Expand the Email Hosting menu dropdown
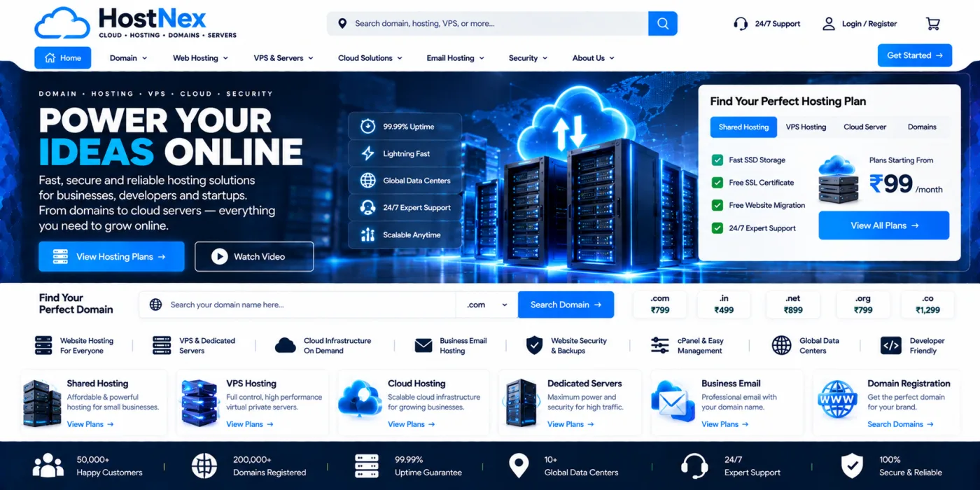This screenshot has height=490, width=980. 455,58
